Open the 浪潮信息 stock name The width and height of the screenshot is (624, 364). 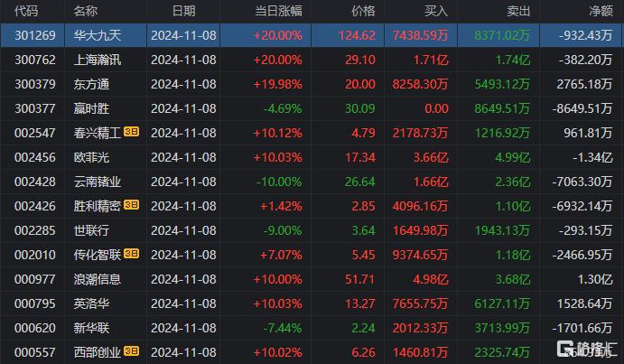pyautogui.click(x=98, y=279)
